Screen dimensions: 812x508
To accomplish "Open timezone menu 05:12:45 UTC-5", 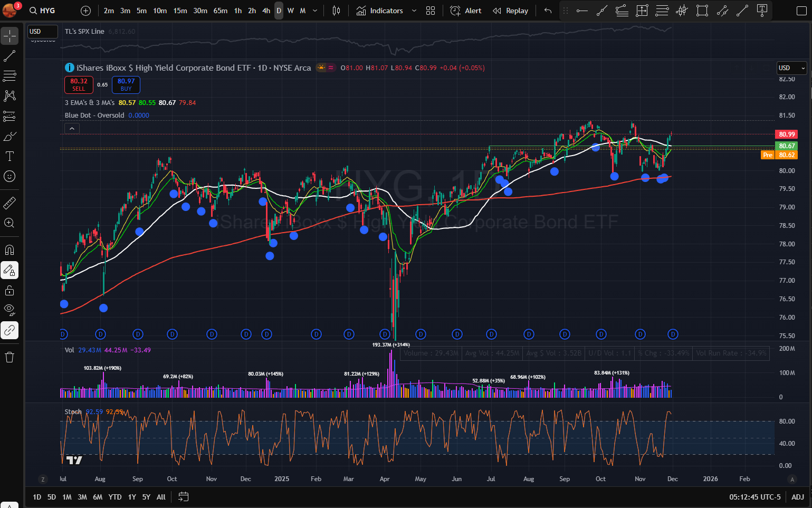I will (x=754, y=497).
